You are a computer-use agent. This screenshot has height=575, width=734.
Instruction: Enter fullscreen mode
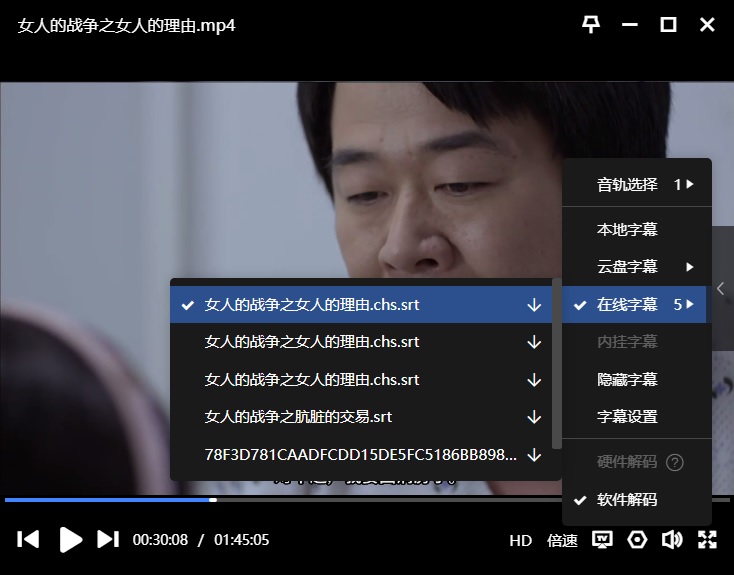pos(707,540)
